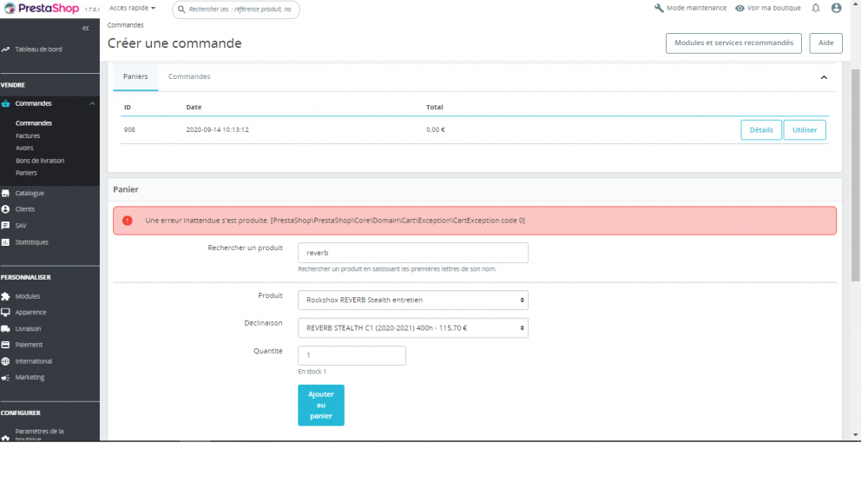Click the Clients sidebar label
868x489 pixels.
(x=25, y=209)
